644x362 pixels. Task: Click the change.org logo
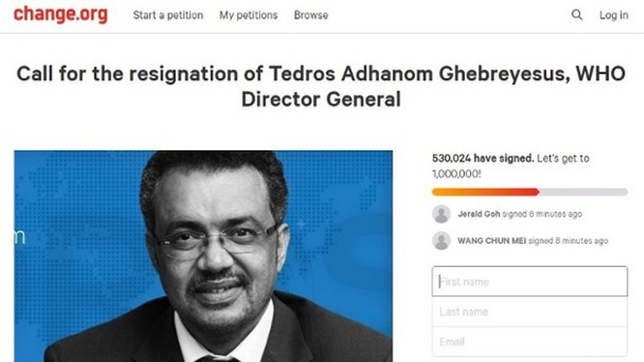click(61, 15)
